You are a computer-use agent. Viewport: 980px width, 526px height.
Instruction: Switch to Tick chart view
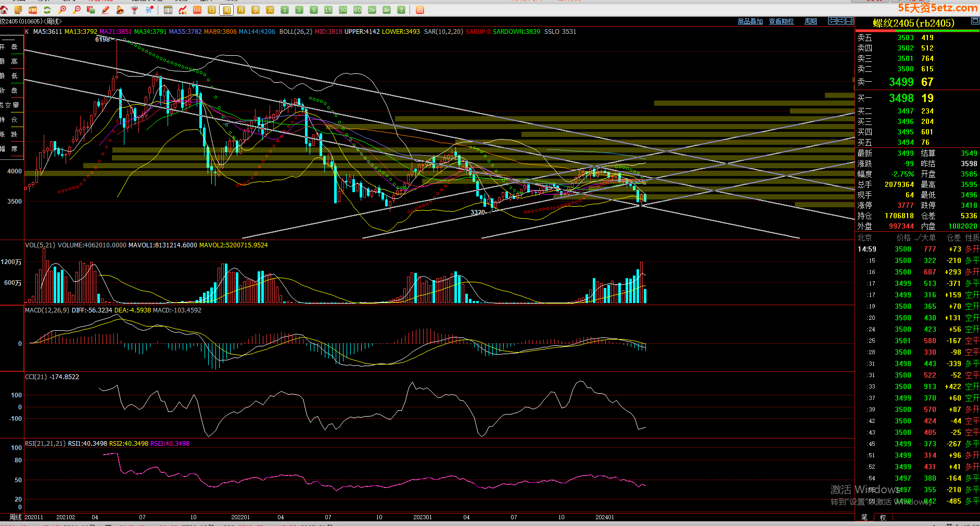point(197,10)
